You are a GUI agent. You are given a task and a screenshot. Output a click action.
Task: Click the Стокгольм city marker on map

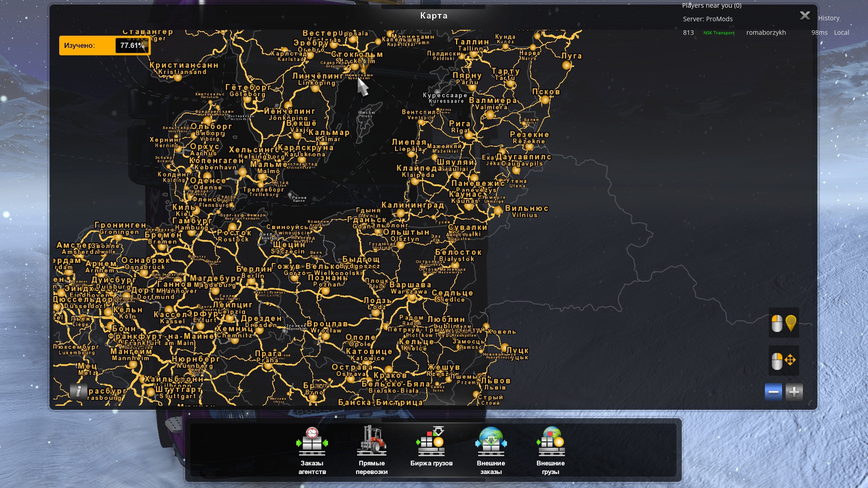355,67
